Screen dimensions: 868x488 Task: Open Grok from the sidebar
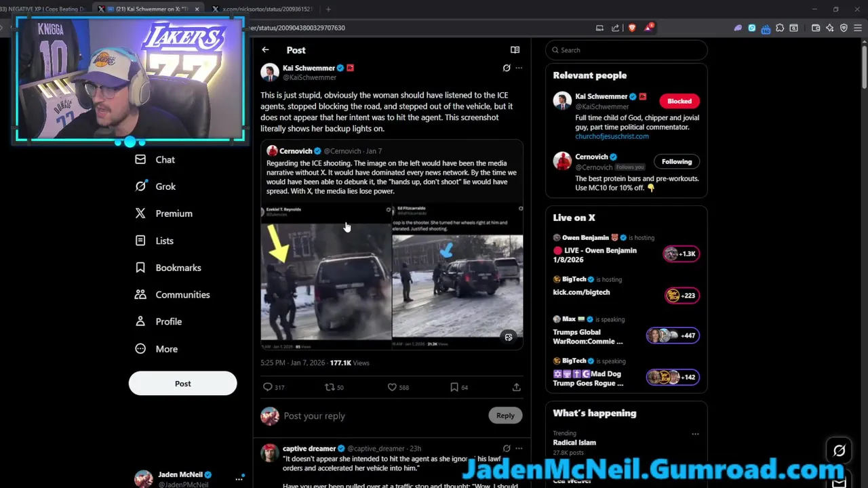[155, 186]
